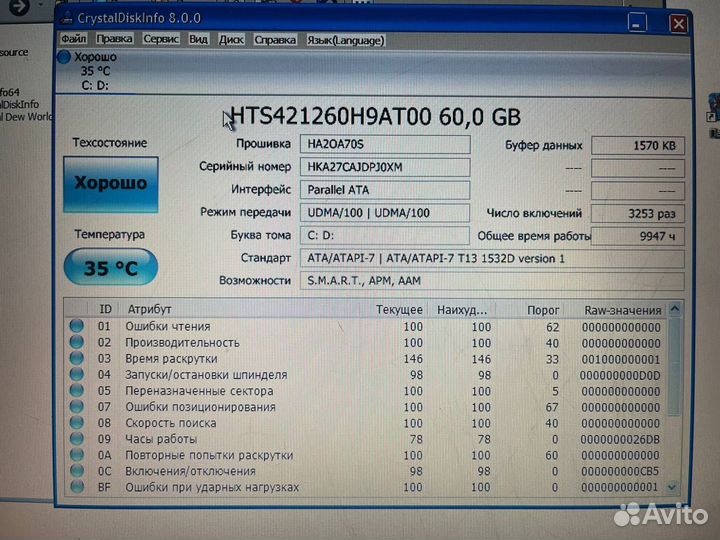Screen dimensions: 720x540
Task: Click the CrystalDiskInfo title bar app icon
Action: 68,17
